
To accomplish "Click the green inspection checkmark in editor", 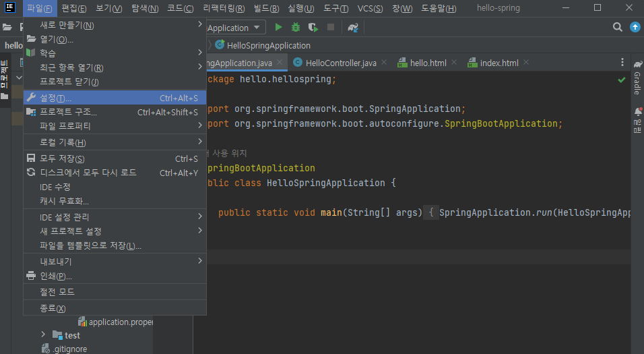I will pyautogui.click(x=622, y=80).
